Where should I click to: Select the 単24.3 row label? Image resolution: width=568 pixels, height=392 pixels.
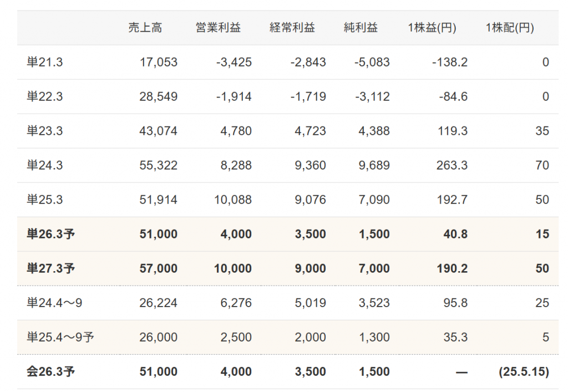[44, 165]
